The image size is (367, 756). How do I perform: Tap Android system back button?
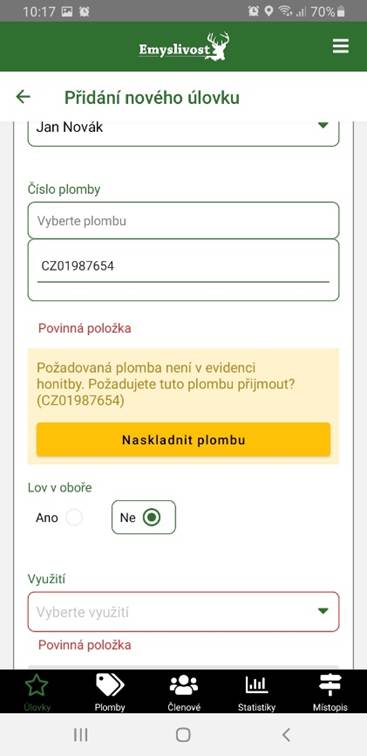click(x=286, y=735)
